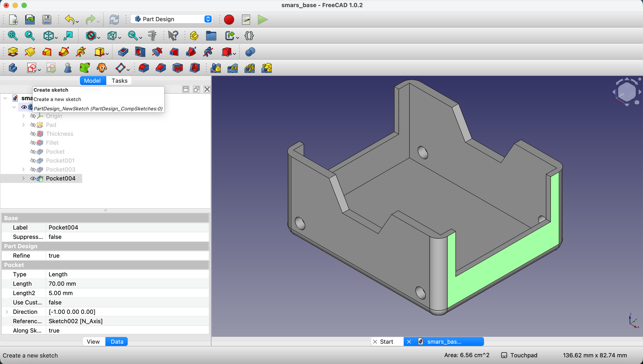Expand the Pocket004 tree item

(x=23, y=179)
